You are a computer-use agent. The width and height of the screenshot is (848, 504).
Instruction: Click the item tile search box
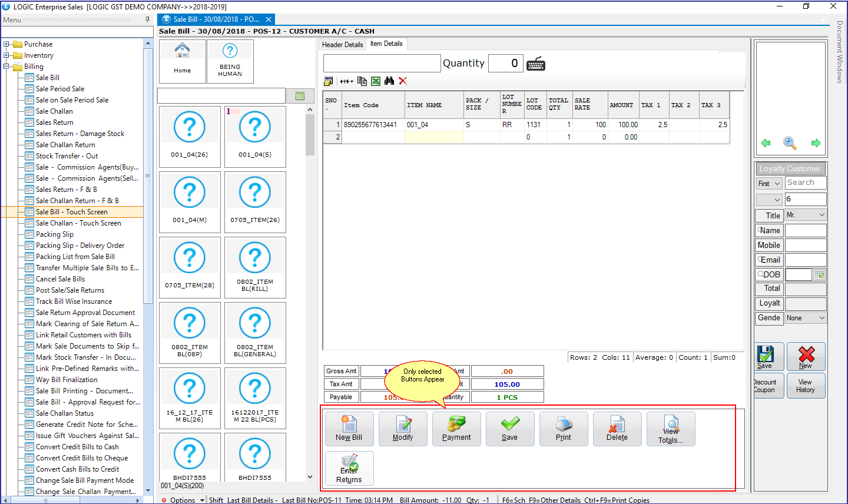221,95
